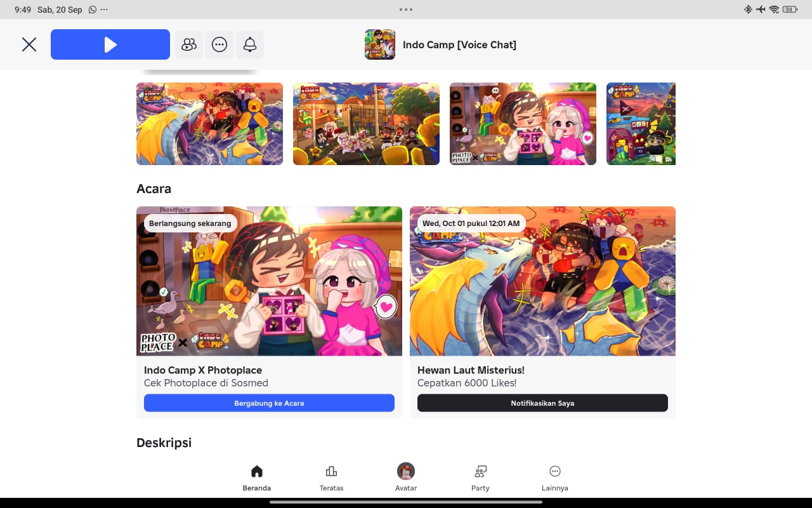The width and height of the screenshot is (812, 508).
Task: Open the second gallery thumbnail with camp crowd
Action: [x=366, y=124]
